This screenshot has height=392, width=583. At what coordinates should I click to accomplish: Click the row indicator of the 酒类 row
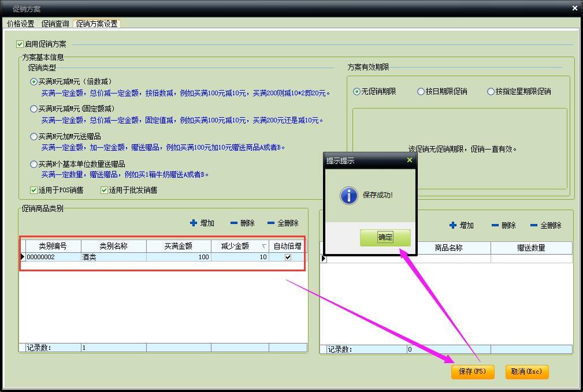23,257
